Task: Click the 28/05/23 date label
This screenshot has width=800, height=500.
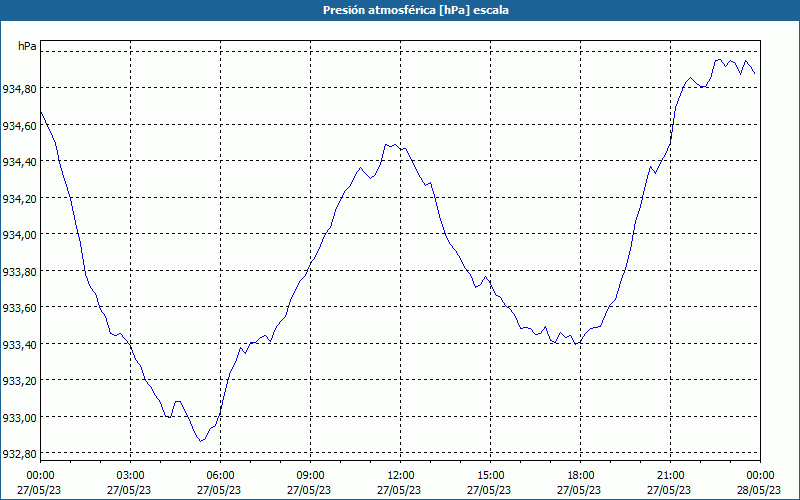Action: point(759,490)
